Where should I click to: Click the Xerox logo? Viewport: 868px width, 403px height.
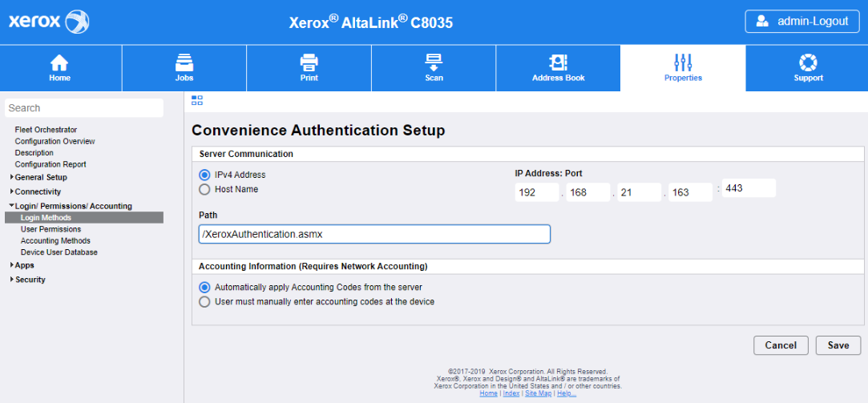(48, 22)
